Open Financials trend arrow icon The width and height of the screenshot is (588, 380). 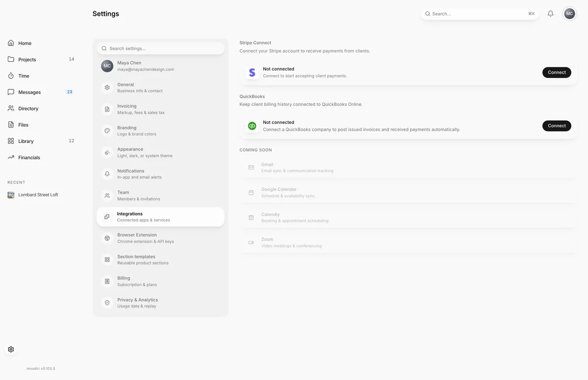tap(11, 157)
